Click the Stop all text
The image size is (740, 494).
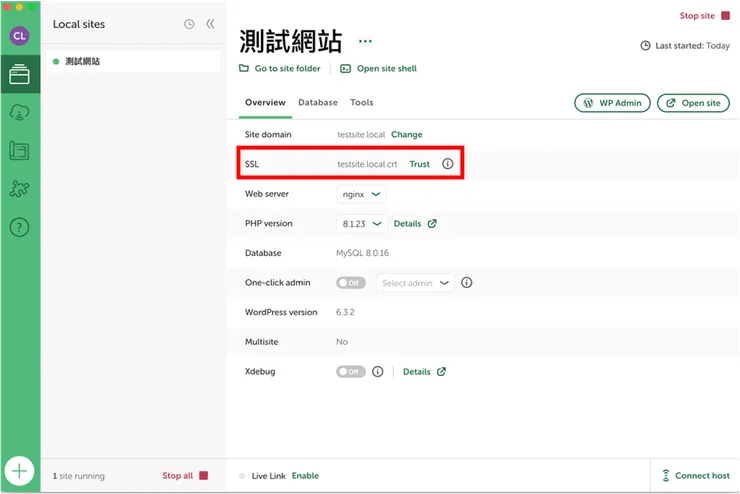[x=177, y=476]
